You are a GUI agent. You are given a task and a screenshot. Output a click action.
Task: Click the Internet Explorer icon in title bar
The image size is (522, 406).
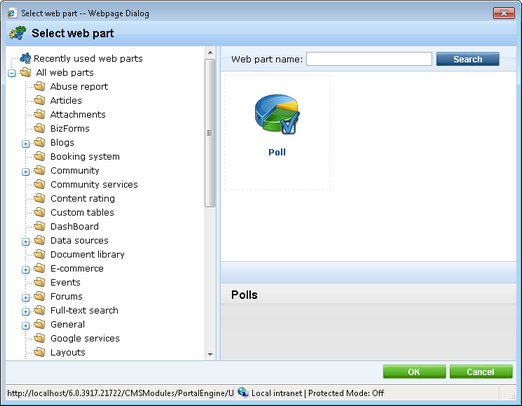point(12,13)
